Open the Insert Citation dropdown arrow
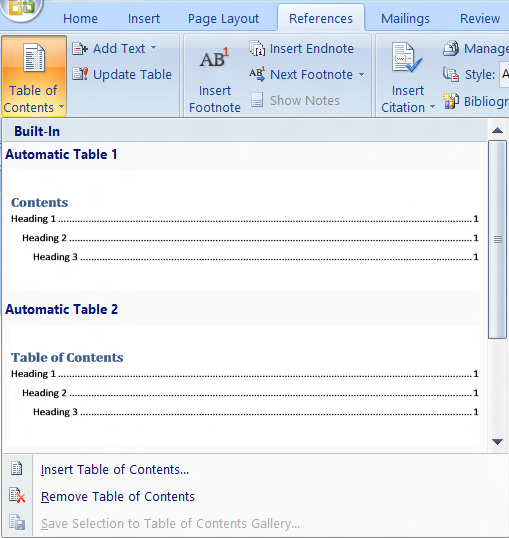The image size is (509, 538). (432, 107)
